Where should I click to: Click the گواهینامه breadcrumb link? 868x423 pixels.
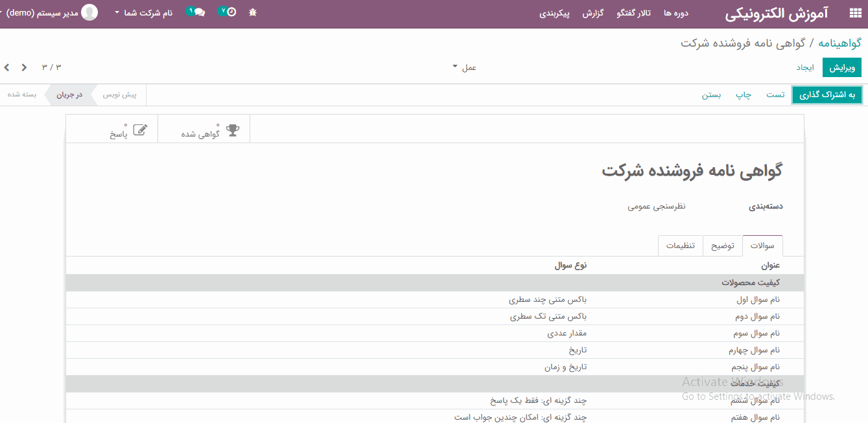pos(839,43)
